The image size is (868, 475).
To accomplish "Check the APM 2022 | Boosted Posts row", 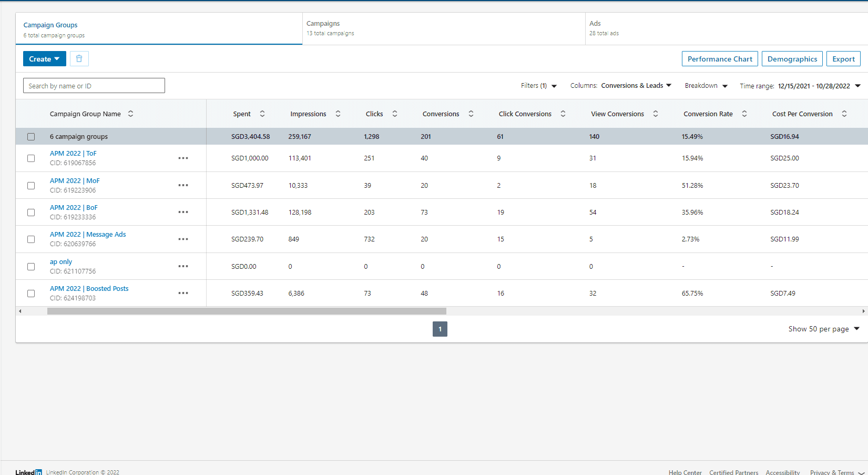I will (31, 294).
